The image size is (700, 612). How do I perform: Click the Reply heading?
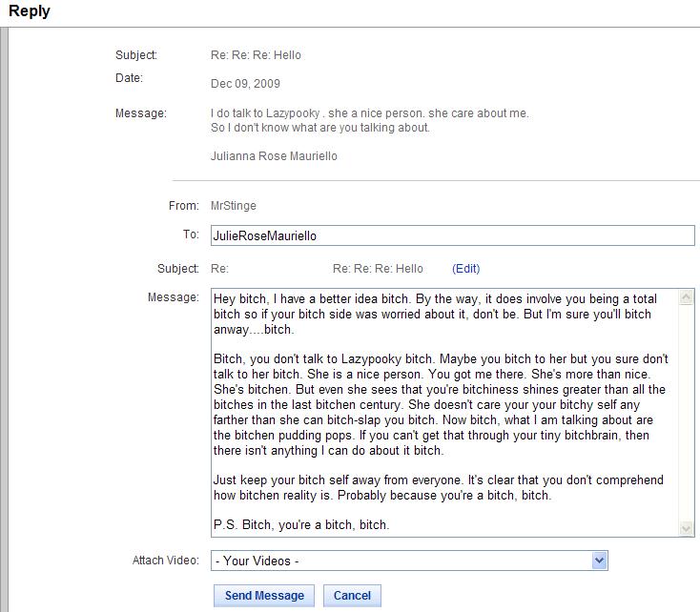(30, 10)
